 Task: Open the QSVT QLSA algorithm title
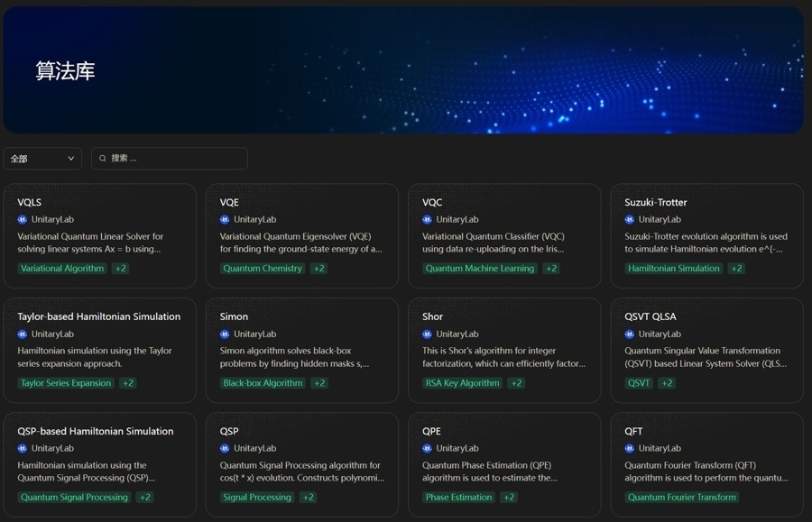click(650, 316)
